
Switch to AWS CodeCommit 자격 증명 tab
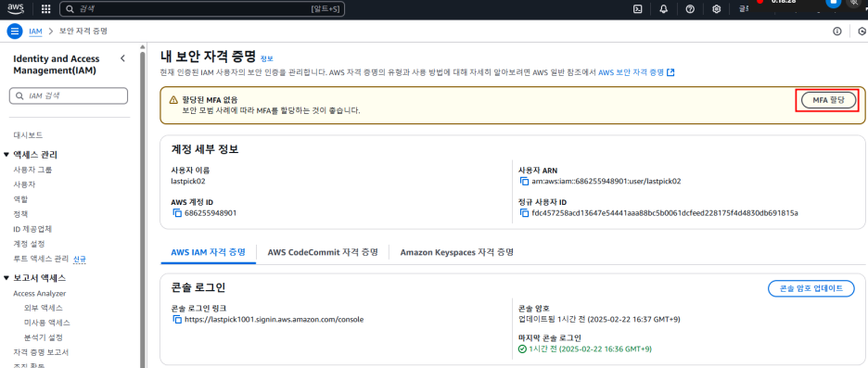pyautogui.click(x=322, y=252)
